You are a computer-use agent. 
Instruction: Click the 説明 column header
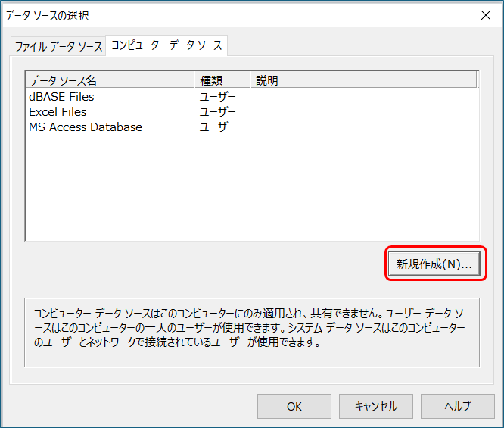pyautogui.click(x=363, y=80)
